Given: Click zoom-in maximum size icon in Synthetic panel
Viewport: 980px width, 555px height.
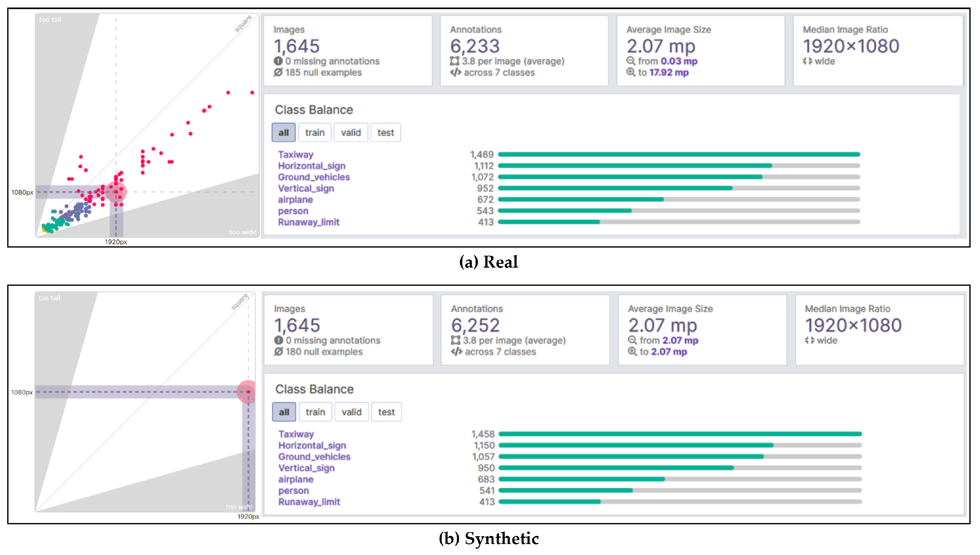Looking at the screenshot, I should coord(632,351).
